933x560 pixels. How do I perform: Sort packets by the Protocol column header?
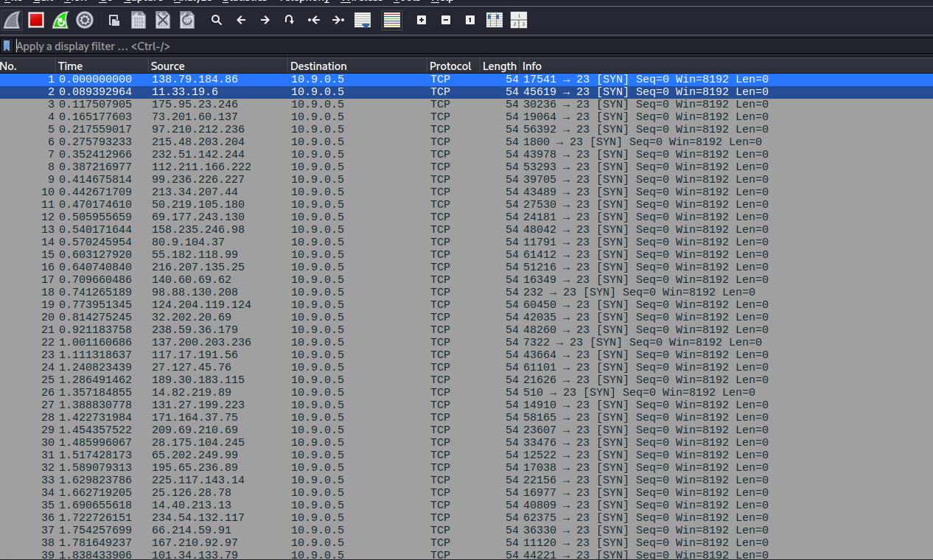(450, 66)
